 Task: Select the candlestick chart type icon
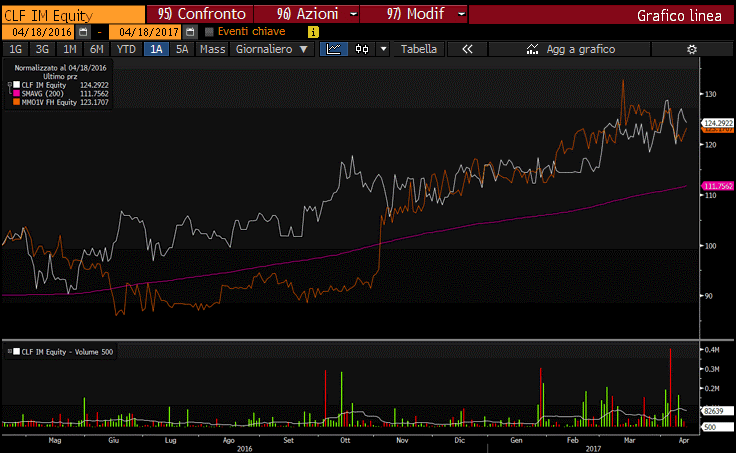[362, 49]
